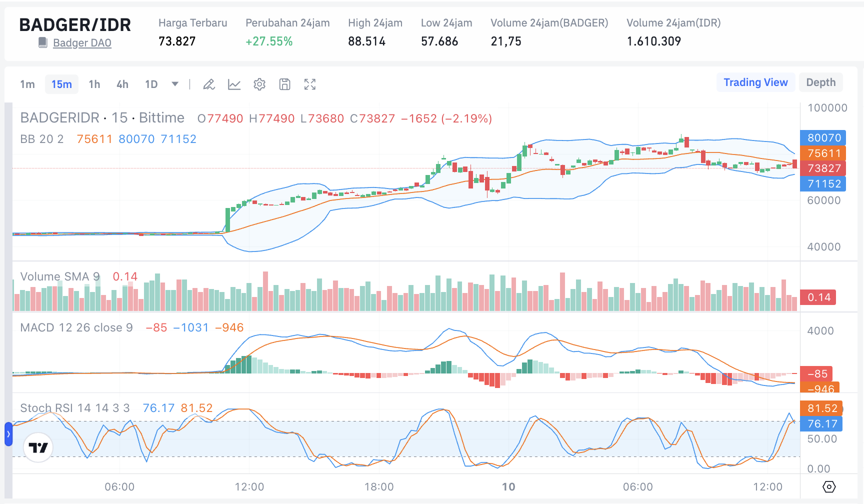Click the MACD 12 26 close 9 legend

pos(76,327)
